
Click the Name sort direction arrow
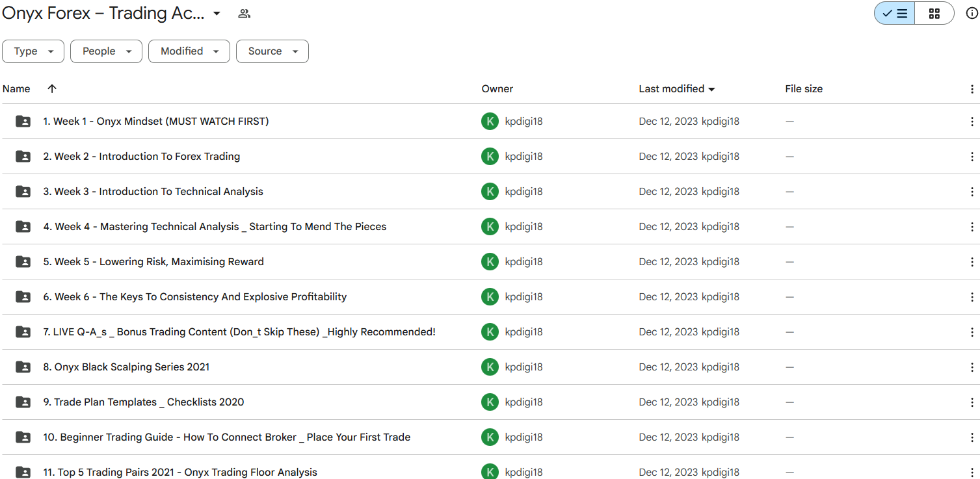[52, 89]
